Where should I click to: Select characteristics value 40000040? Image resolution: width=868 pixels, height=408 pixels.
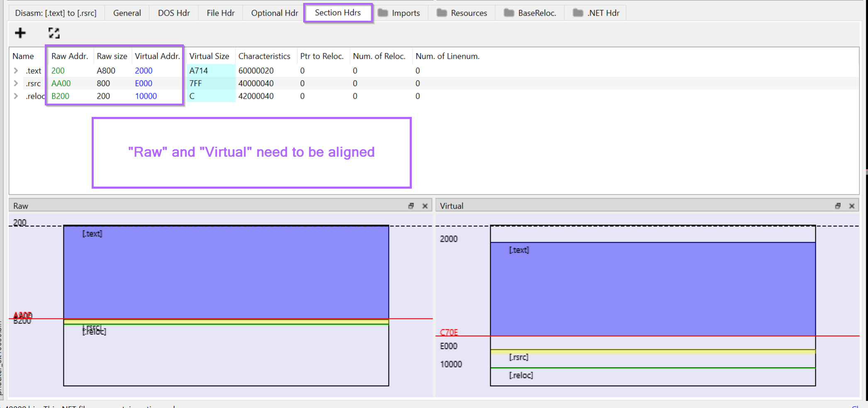(x=256, y=83)
